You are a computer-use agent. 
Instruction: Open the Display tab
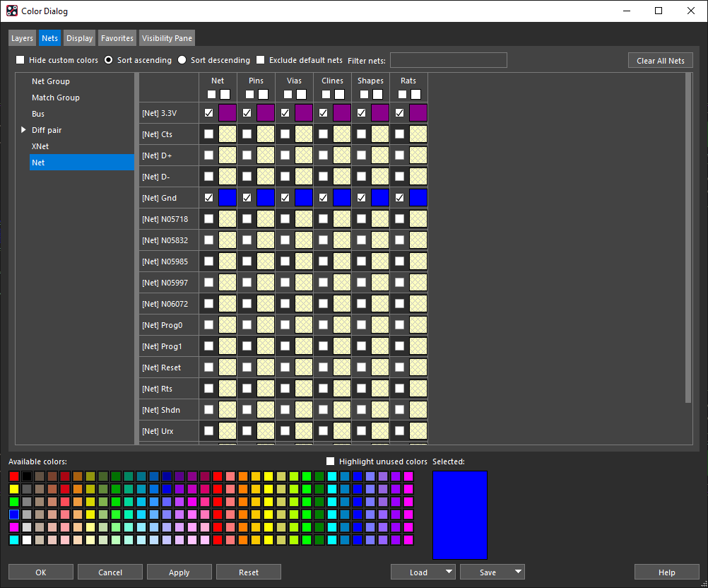click(x=79, y=38)
